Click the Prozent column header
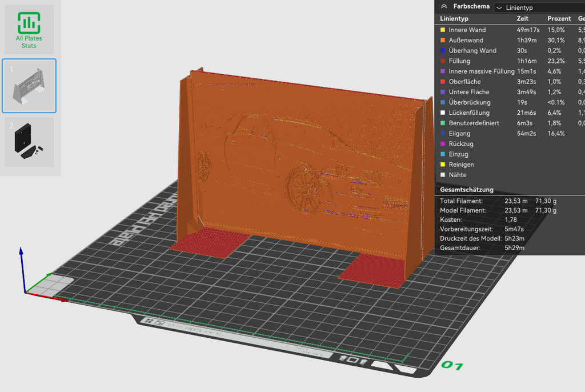The width and height of the screenshot is (585, 392). click(x=559, y=18)
